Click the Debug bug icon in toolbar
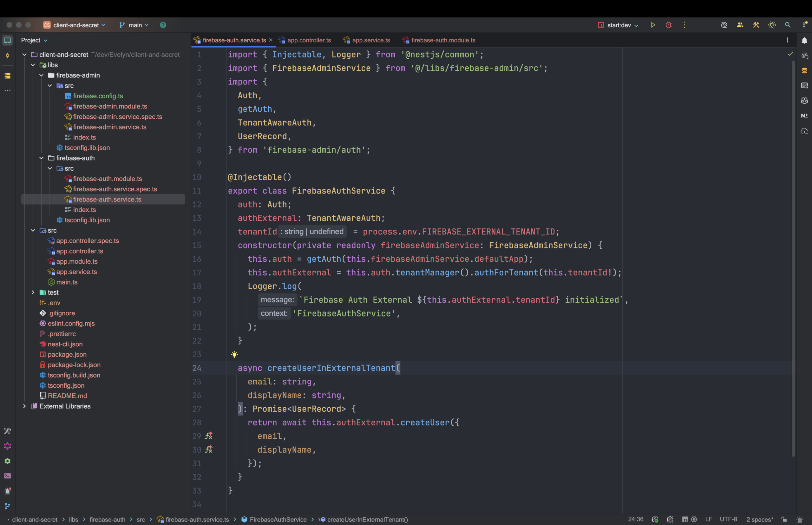Image resolution: width=812 pixels, height=525 pixels. pyautogui.click(x=669, y=25)
